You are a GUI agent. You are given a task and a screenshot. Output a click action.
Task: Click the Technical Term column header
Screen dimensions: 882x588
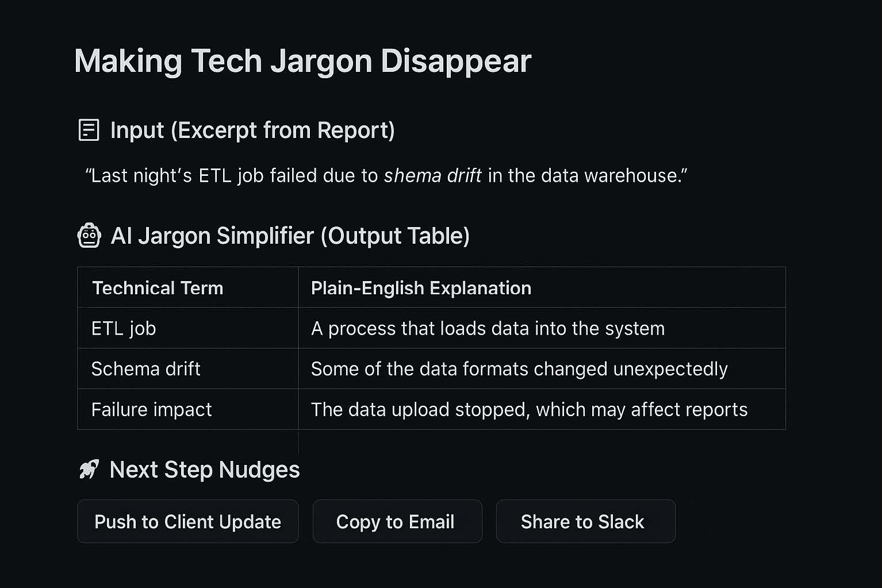click(x=158, y=288)
